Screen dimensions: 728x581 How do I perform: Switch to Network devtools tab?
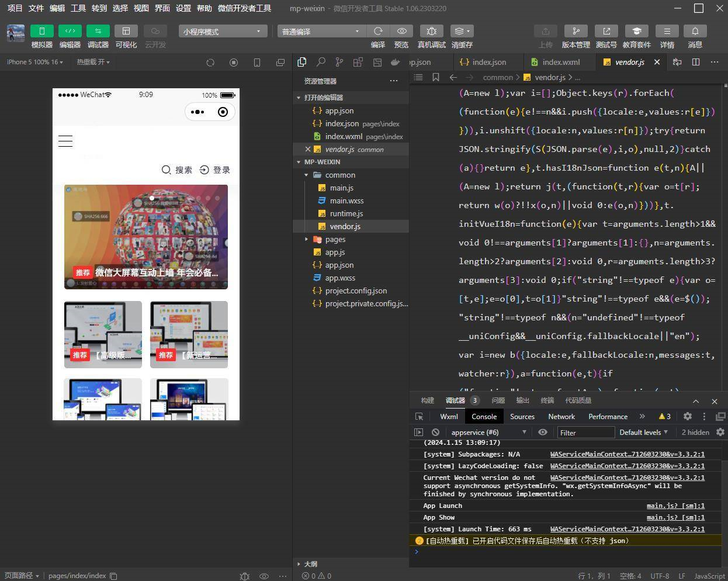coord(561,416)
